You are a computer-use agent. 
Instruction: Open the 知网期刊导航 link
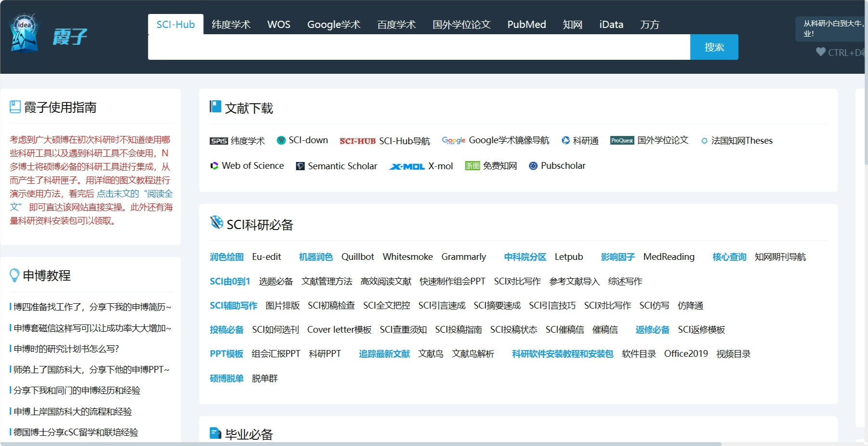(x=780, y=257)
